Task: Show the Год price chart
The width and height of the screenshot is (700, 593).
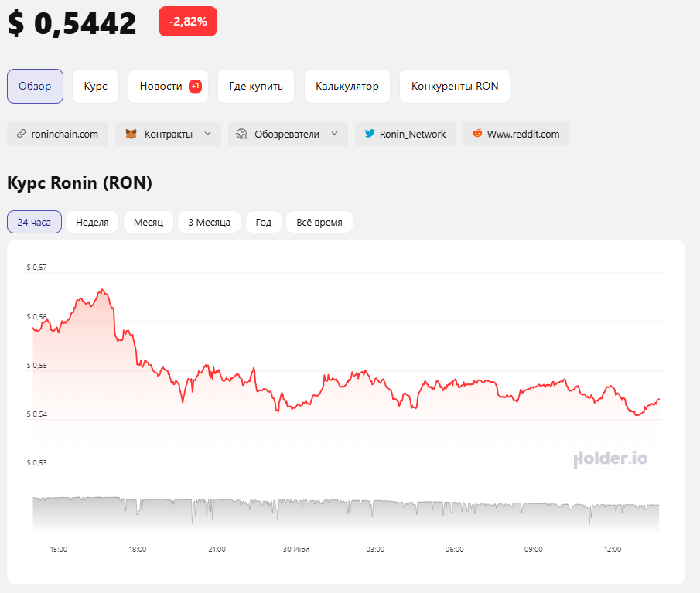Action: 264,222
